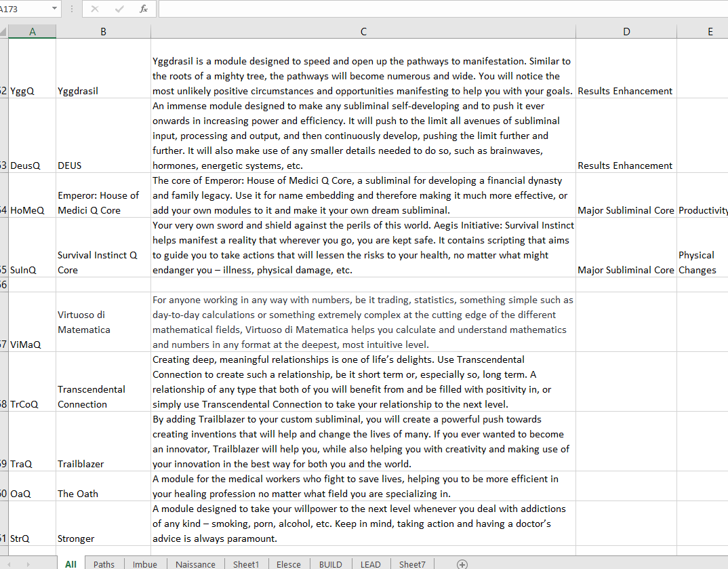
Task: Select the cell containing YggQ
Action: point(32,68)
